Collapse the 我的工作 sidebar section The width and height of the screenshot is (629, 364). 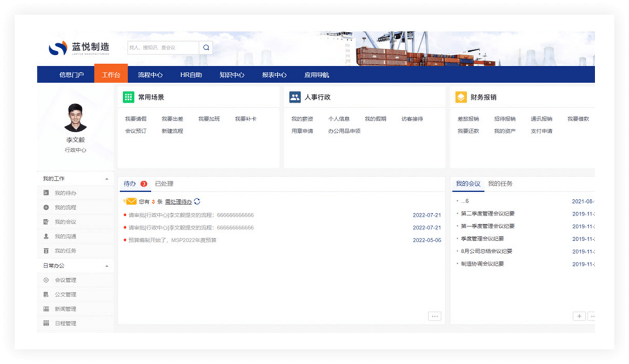click(x=106, y=179)
